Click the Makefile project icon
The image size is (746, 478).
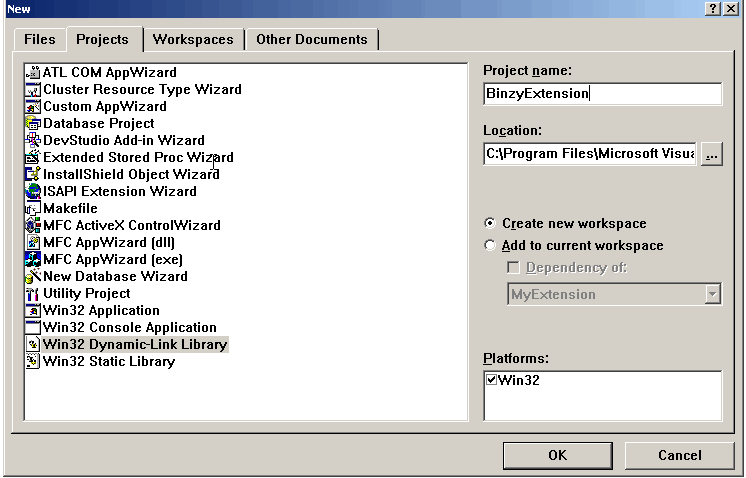pos(33,208)
